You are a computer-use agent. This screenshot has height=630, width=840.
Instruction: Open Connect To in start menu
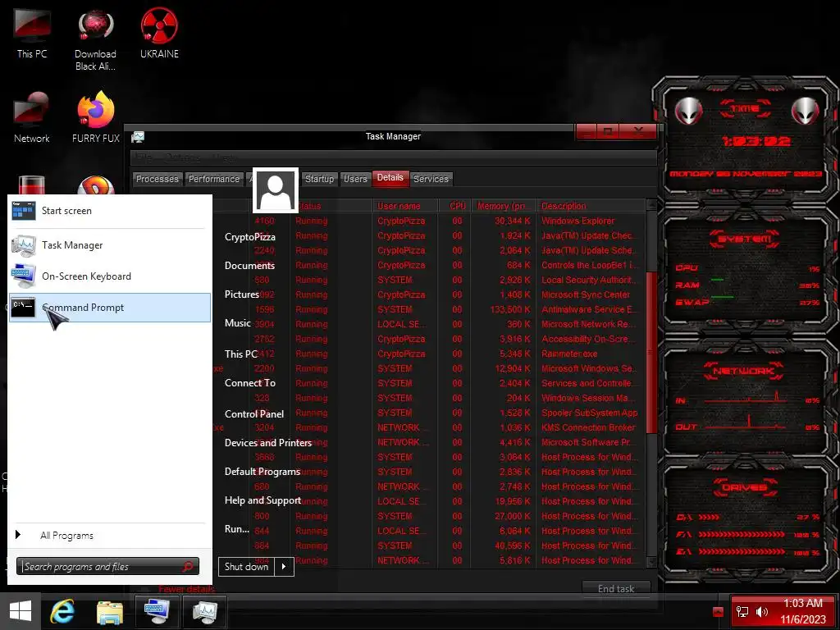(250, 383)
